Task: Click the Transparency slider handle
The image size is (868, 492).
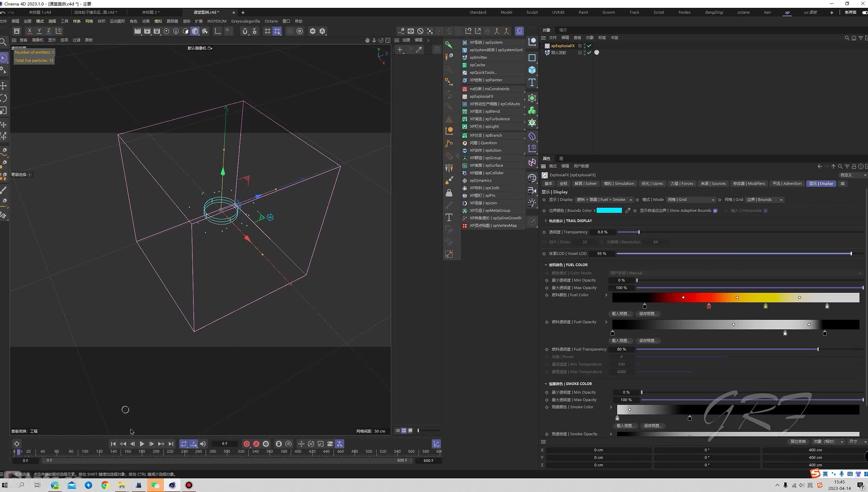Action: 639,232
